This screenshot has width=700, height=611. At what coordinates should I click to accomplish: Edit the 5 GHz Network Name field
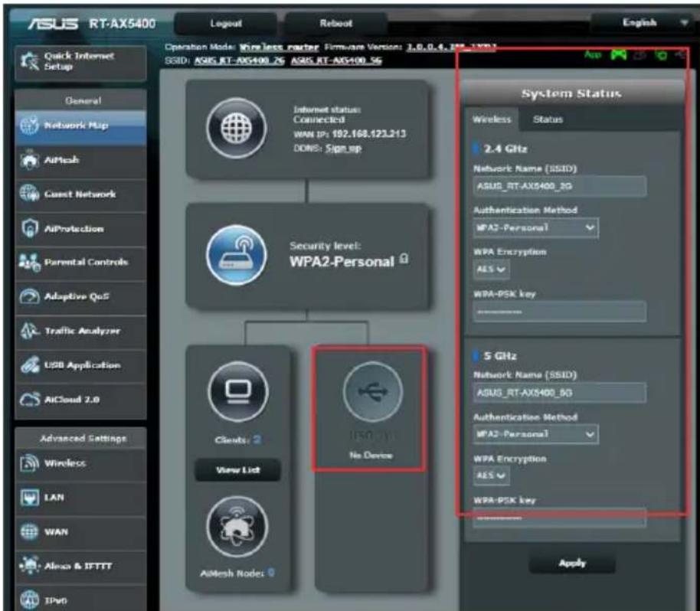click(560, 393)
